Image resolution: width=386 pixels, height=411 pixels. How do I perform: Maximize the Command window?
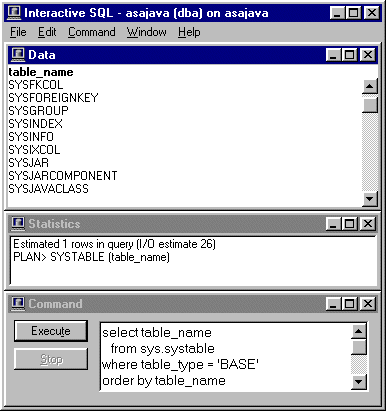pyautogui.click(x=349, y=304)
